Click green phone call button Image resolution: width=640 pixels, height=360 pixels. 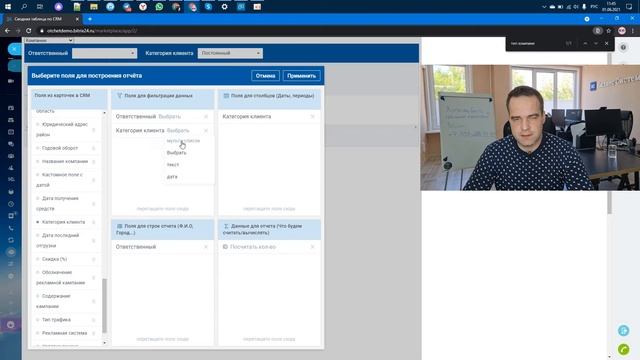pyautogui.click(x=623, y=349)
